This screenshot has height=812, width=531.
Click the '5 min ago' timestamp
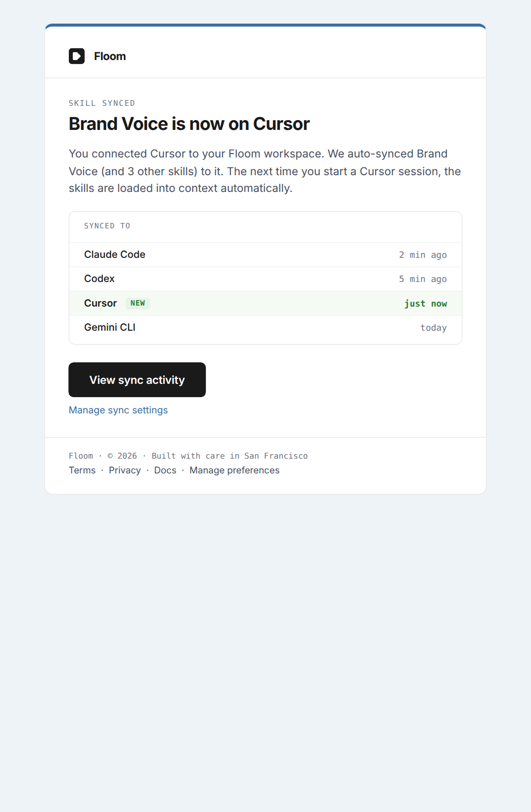coord(423,279)
